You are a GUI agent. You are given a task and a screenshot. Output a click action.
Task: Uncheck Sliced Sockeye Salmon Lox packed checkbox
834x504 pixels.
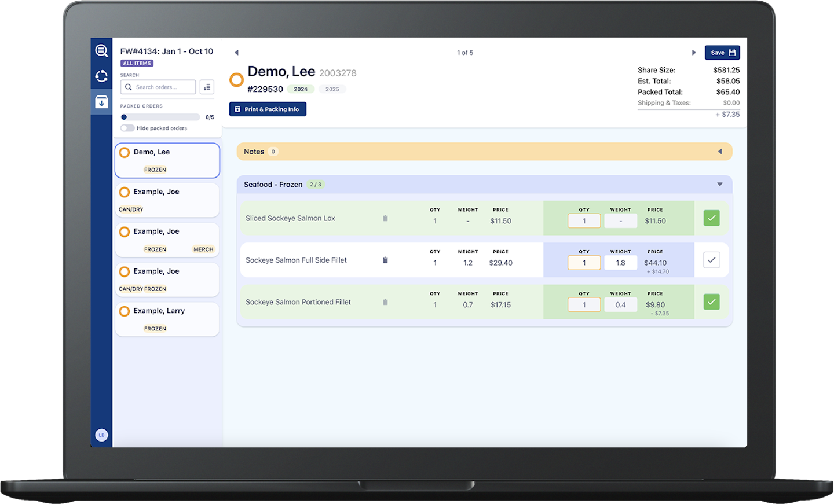click(711, 218)
